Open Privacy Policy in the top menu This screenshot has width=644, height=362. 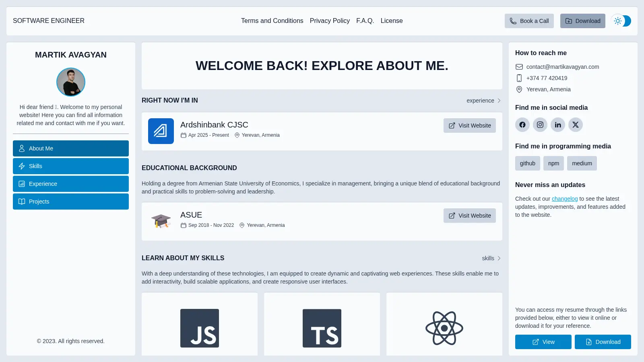(x=330, y=21)
